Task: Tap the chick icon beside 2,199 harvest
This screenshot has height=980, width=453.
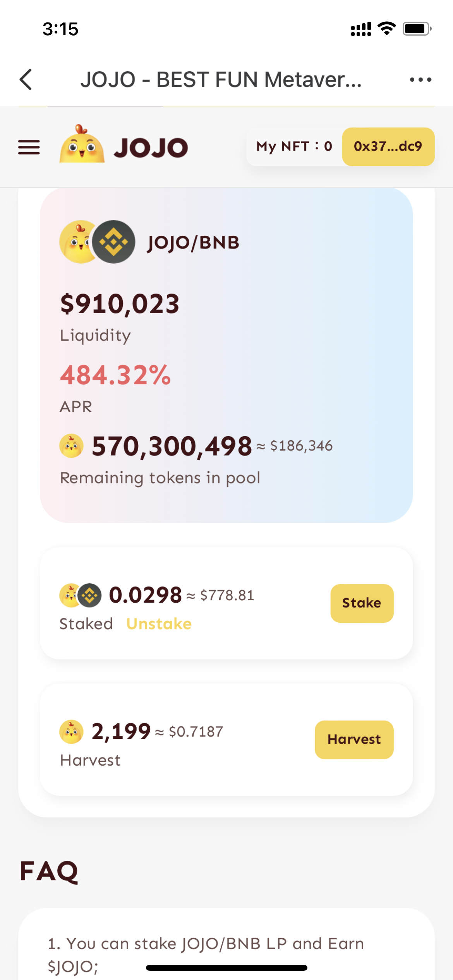Action: [71, 732]
